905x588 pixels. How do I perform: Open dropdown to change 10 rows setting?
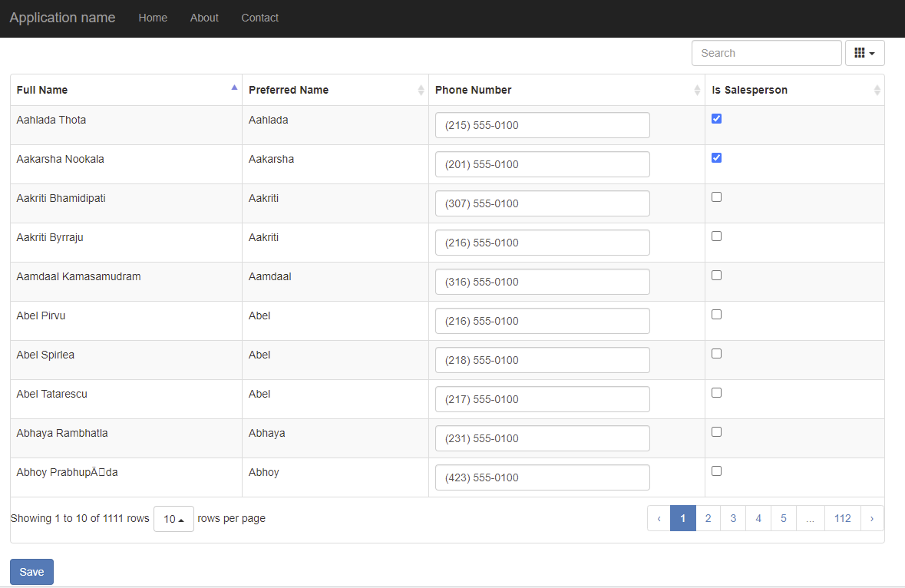pyautogui.click(x=173, y=518)
